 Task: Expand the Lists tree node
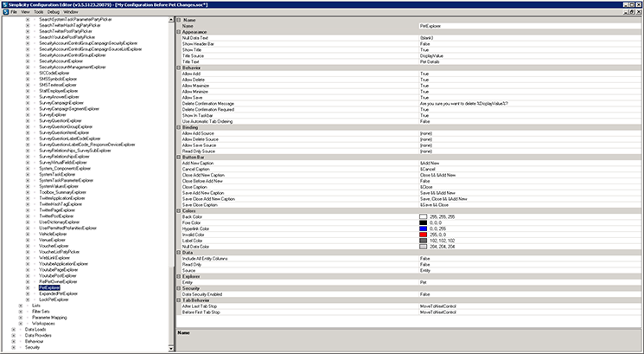click(21, 306)
